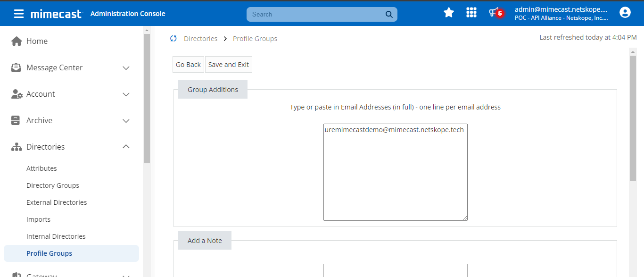Expand the Archive section chevron
Image resolution: width=644 pixels, height=277 pixels.
pyautogui.click(x=126, y=121)
